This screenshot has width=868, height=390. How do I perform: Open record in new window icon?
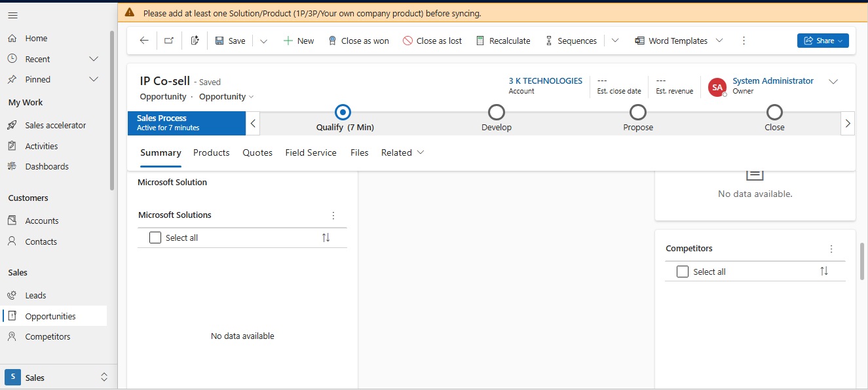(x=169, y=41)
